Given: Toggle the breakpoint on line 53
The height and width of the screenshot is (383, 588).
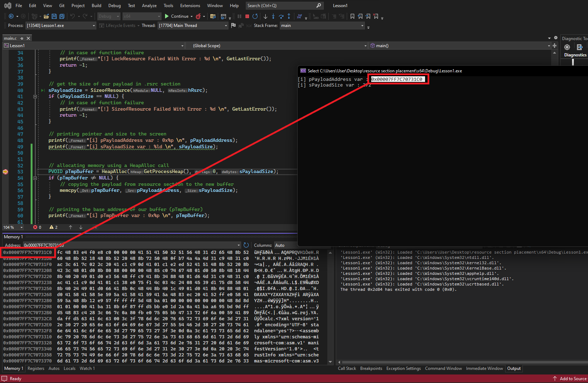Looking at the screenshot, I should [x=5, y=172].
